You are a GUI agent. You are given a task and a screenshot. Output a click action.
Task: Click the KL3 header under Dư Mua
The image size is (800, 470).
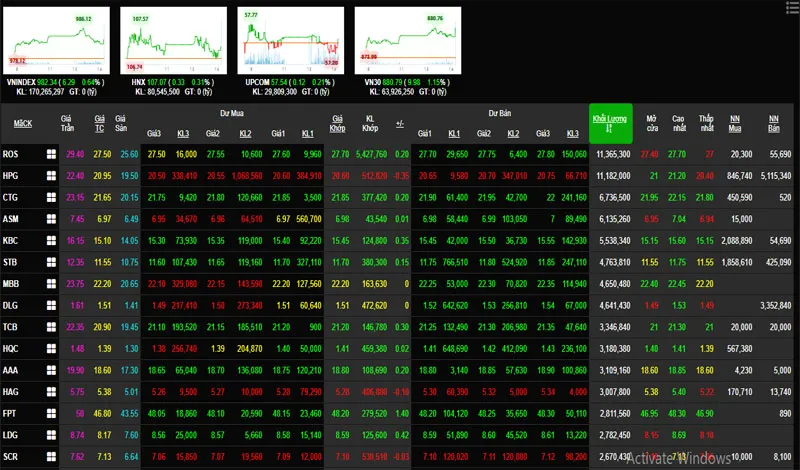tap(183, 134)
